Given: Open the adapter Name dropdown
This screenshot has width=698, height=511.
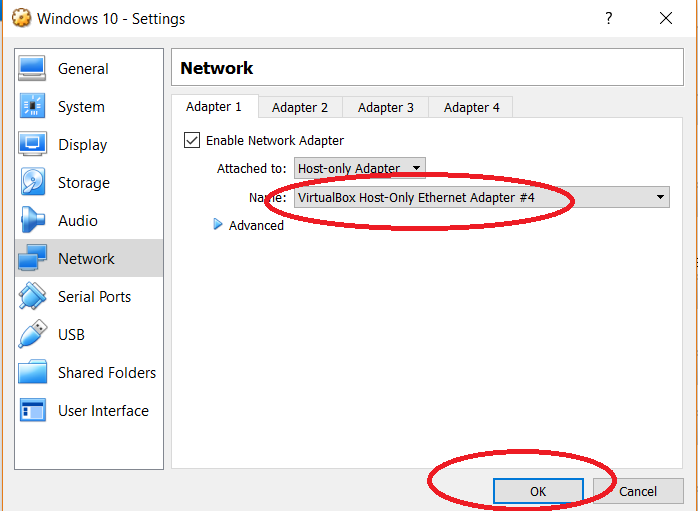Looking at the screenshot, I should [481, 197].
